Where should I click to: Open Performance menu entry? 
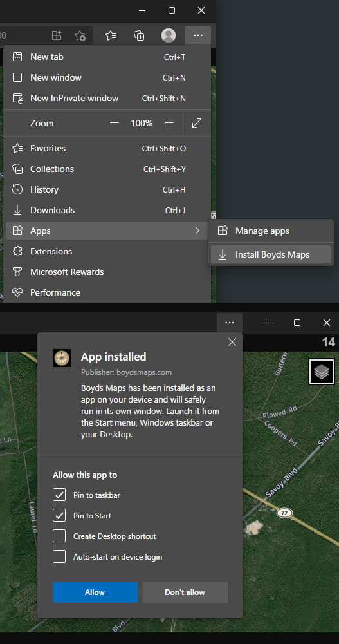pyautogui.click(x=107, y=292)
